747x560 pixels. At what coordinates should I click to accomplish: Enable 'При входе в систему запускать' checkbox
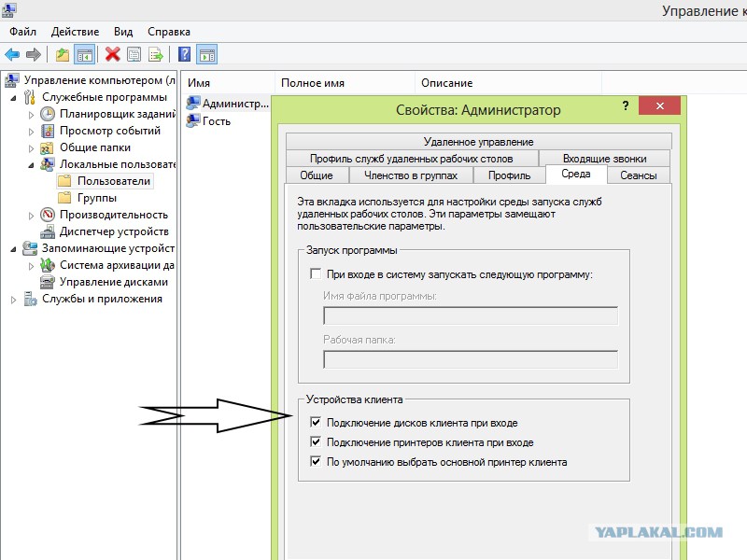pos(315,274)
